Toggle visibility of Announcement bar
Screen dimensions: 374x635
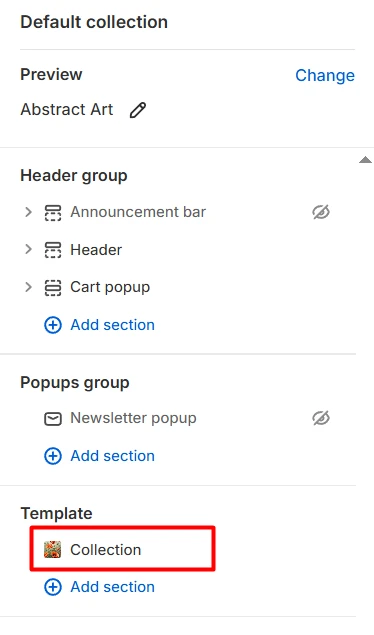tap(321, 212)
